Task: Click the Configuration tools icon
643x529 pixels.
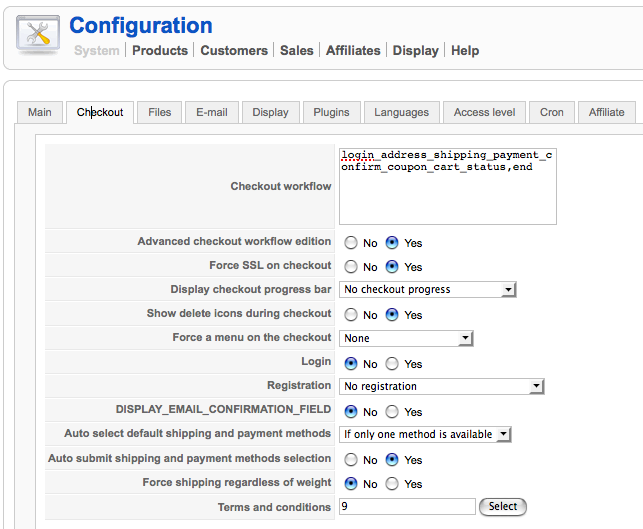Action: [x=38, y=35]
